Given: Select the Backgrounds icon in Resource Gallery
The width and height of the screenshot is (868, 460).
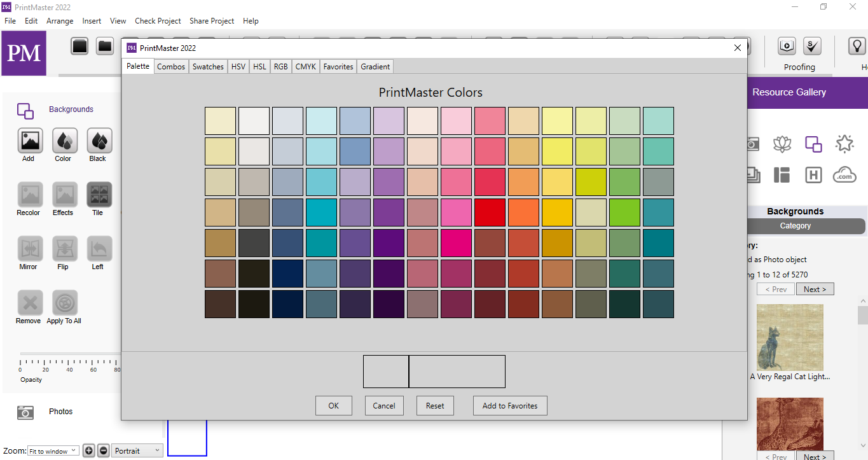Looking at the screenshot, I should [813, 144].
